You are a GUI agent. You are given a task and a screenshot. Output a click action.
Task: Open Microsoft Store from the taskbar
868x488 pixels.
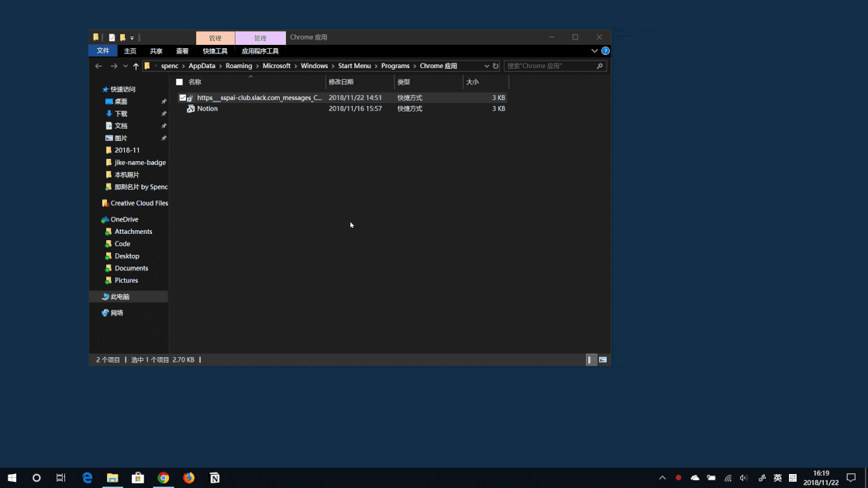[x=138, y=477]
